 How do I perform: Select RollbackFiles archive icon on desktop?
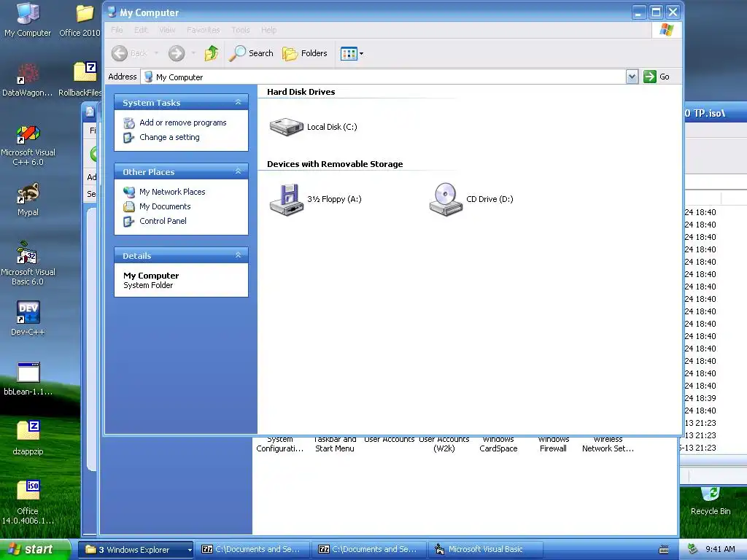[x=81, y=80]
